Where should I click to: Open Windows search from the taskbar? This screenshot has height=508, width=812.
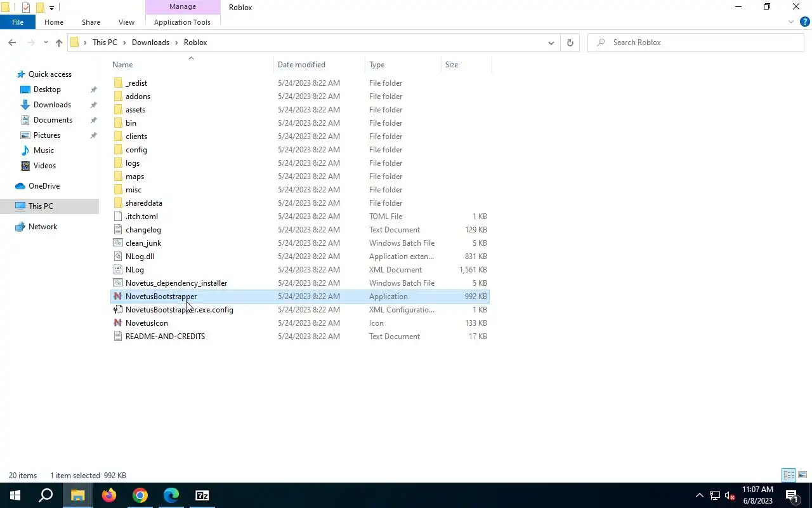[46, 495]
